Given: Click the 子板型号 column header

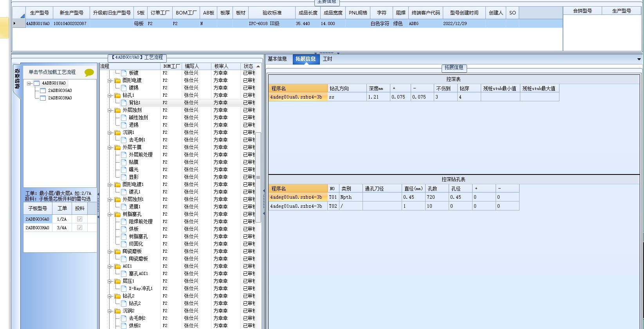Looking at the screenshot, I should pos(38,209).
